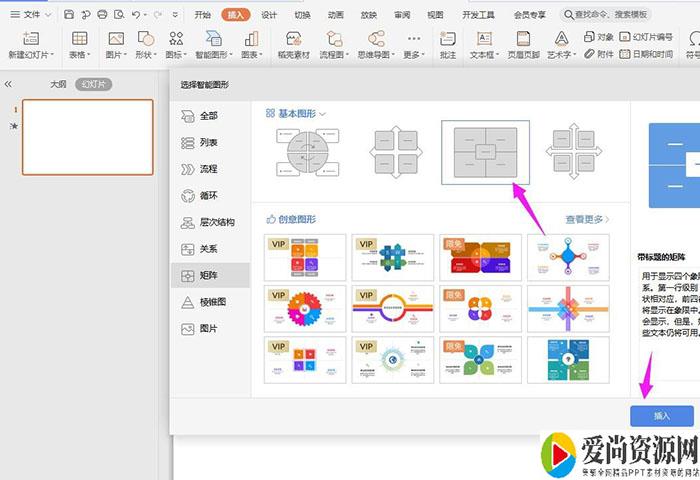
Task: Click the 页眉页脚 icon
Action: (521, 39)
